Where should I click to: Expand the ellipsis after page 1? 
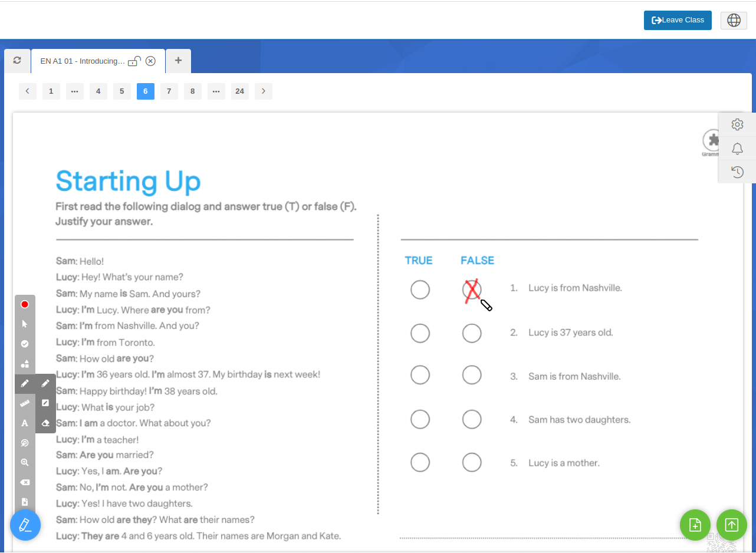[x=75, y=91]
